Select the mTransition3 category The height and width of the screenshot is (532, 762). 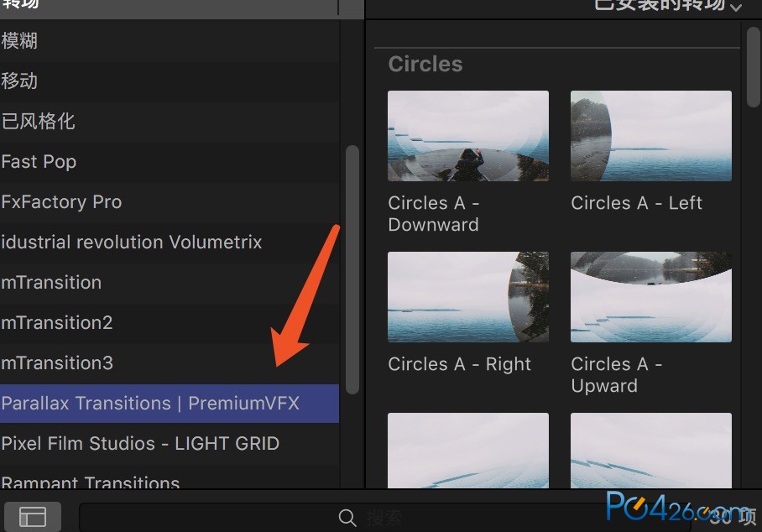(x=170, y=363)
